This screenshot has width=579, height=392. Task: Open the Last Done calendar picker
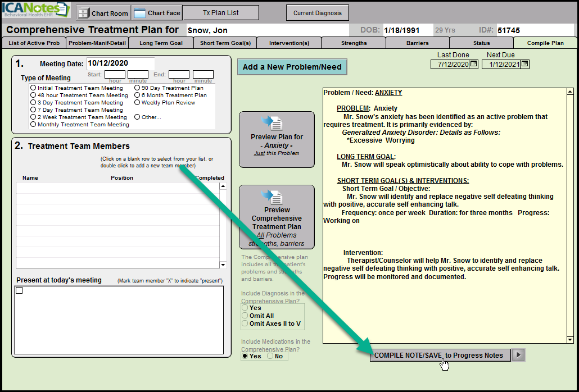[473, 64]
